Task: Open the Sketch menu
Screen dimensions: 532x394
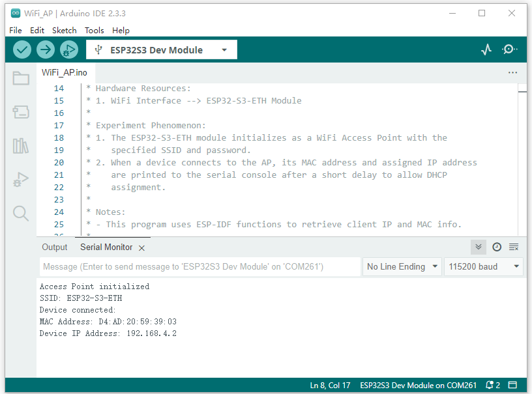Action: pyautogui.click(x=64, y=30)
